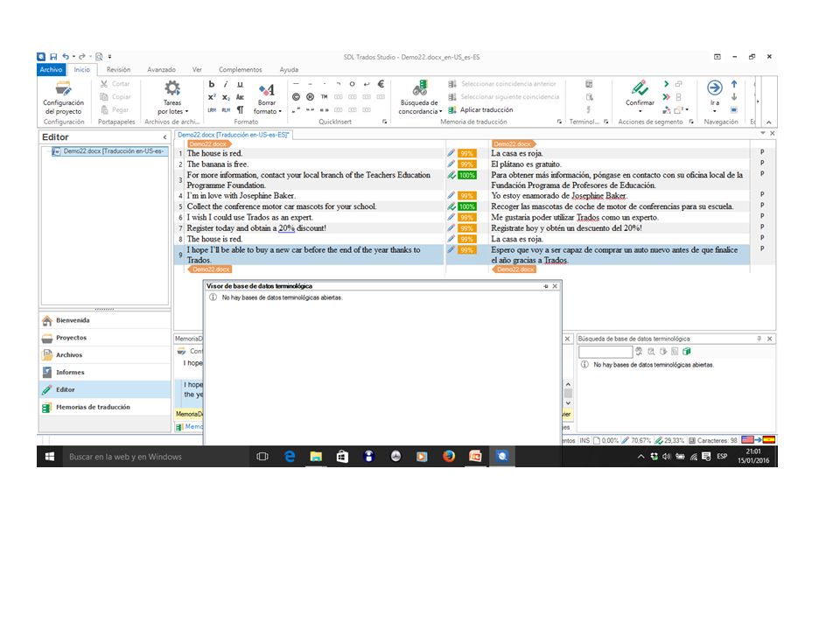Open the Ayuda tab
Viewport: 840px width, 630px height.
tap(289, 70)
